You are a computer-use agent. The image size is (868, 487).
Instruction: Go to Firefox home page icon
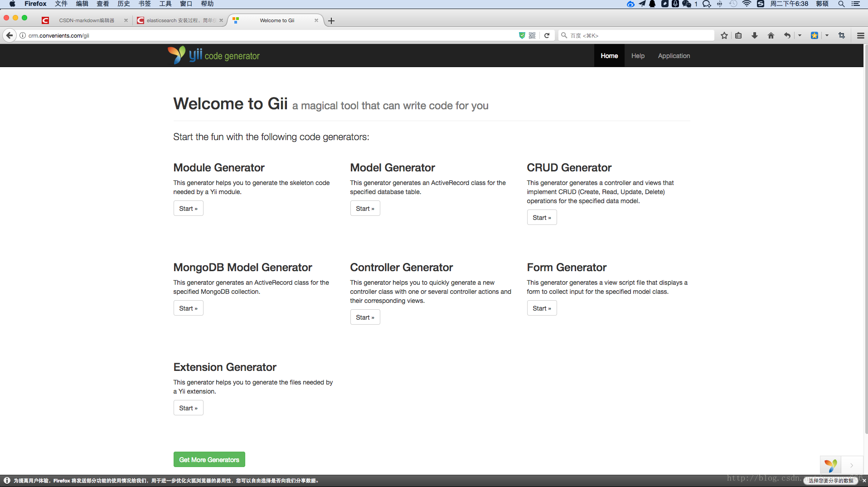click(771, 35)
